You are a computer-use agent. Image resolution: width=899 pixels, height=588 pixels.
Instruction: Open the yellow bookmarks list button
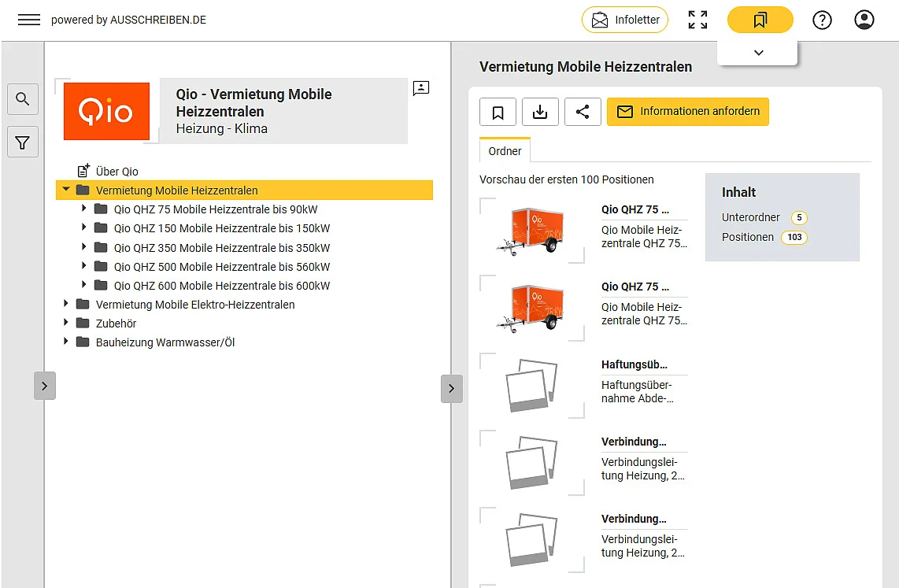pyautogui.click(x=760, y=20)
